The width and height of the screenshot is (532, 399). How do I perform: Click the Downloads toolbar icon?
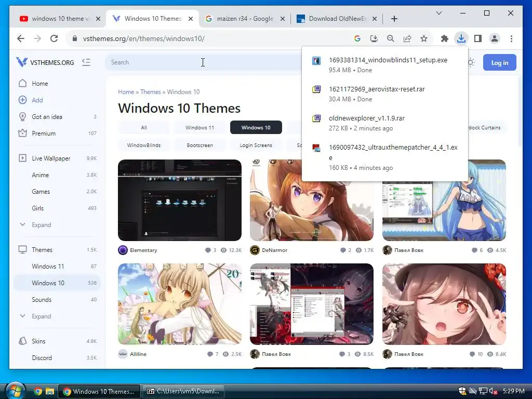[461, 38]
